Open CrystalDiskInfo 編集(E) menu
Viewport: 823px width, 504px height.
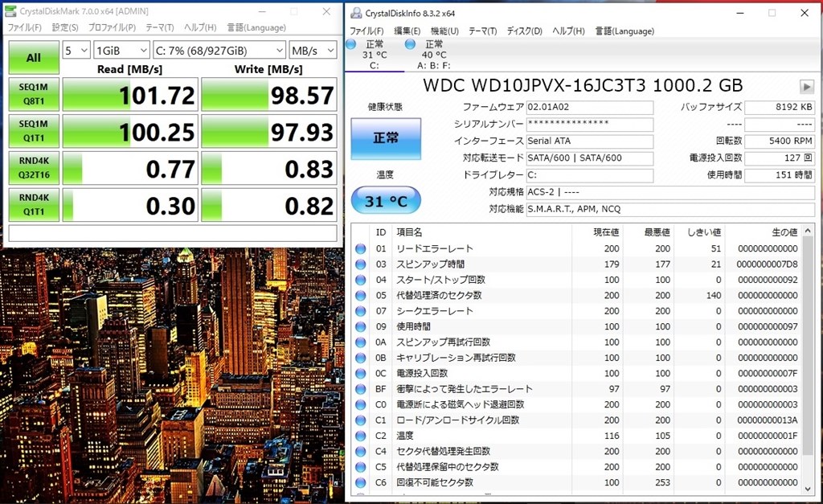407,31
